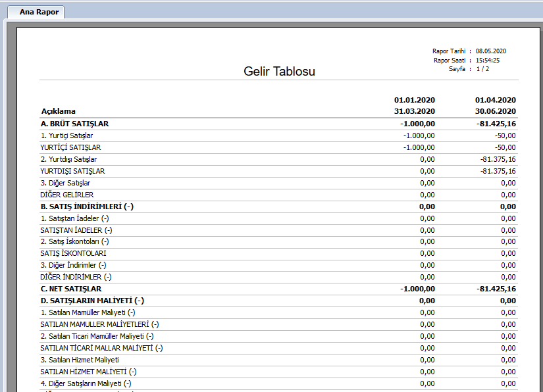The width and height of the screenshot is (543, 392).
Task: Select the A. BRÜT SATIŞLAR row label
Action: coord(74,124)
